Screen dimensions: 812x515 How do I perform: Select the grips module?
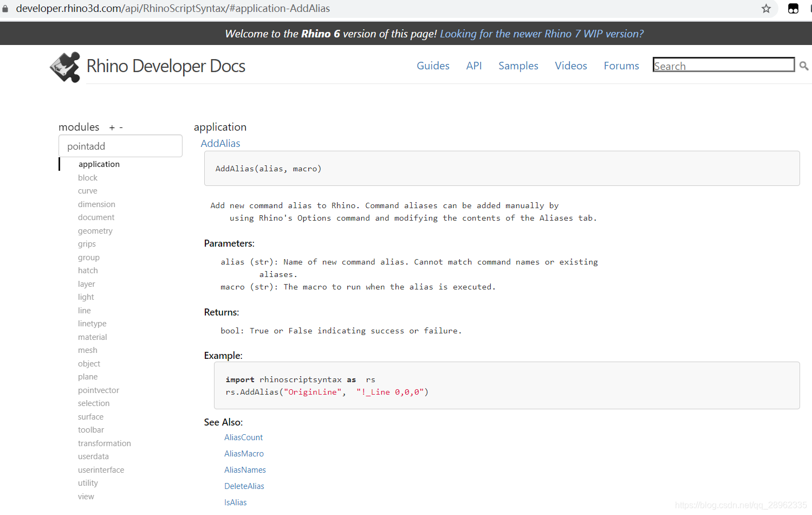[x=87, y=244]
